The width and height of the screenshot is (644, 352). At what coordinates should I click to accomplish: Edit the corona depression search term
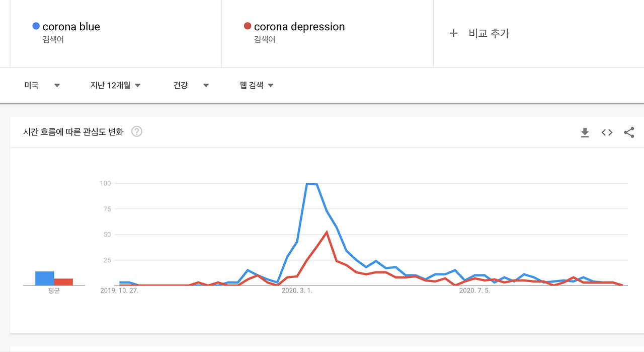pyautogui.click(x=299, y=27)
